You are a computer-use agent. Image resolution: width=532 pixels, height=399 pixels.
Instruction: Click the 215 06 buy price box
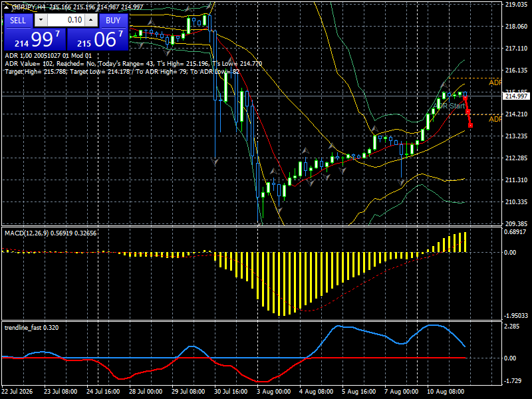point(98,39)
